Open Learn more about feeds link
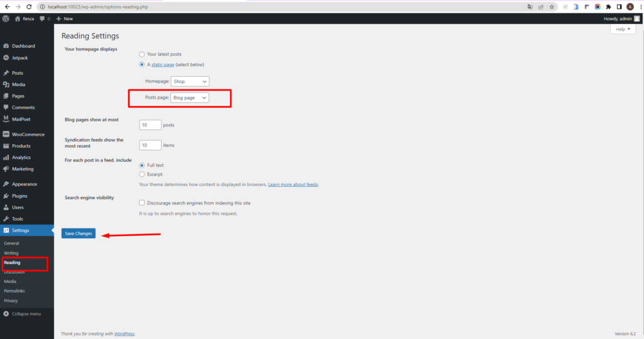 coord(293,184)
